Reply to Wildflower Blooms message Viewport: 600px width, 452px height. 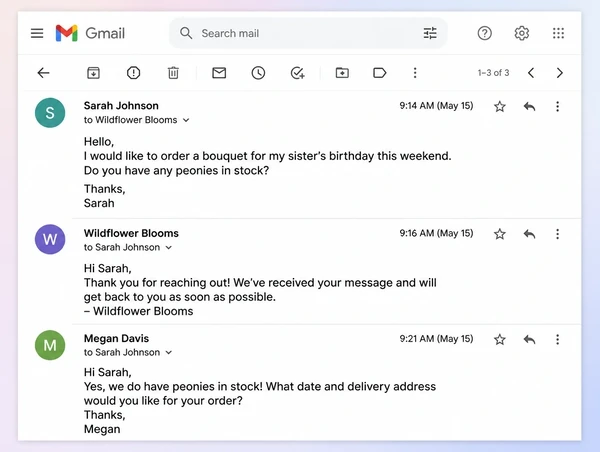tap(529, 234)
